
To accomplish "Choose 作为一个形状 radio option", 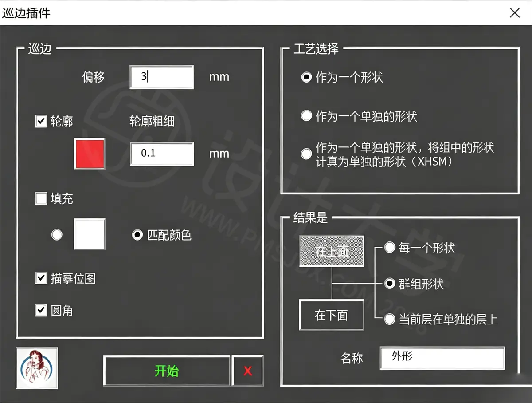I will click(306, 77).
